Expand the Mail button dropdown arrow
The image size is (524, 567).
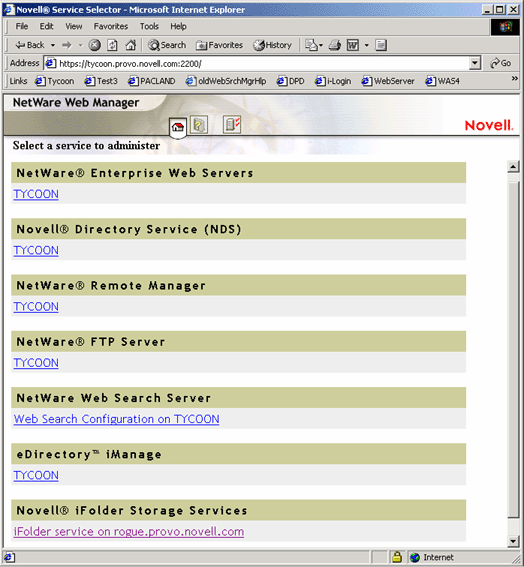click(x=321, y=45)
